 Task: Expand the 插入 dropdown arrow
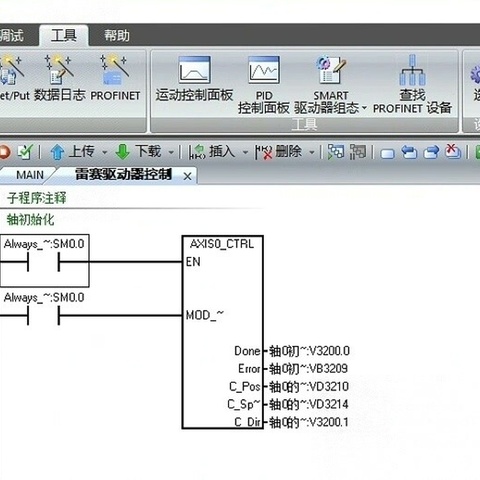245,153
